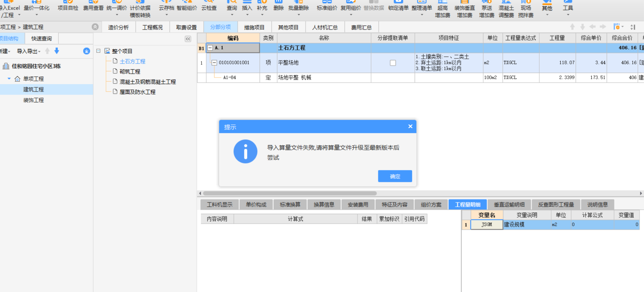Switch to the 取费设置 tab
644x292 pixels.
[186, 27]
